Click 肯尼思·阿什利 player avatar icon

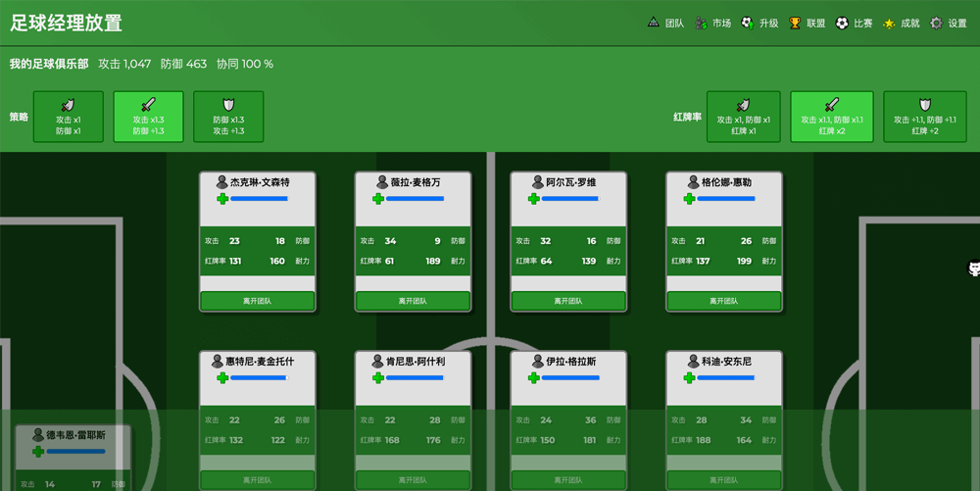(377, 361)
